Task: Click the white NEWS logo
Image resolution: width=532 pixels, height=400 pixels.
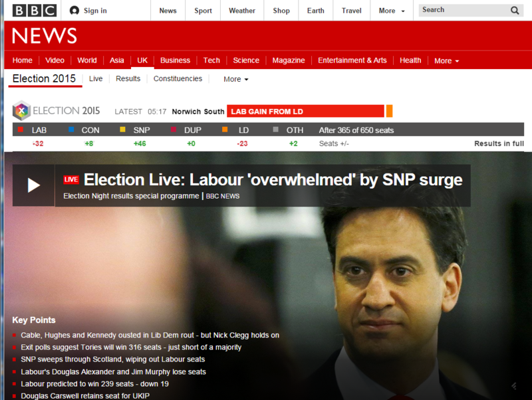Action: pyautogui.click(x=45, y=36)
